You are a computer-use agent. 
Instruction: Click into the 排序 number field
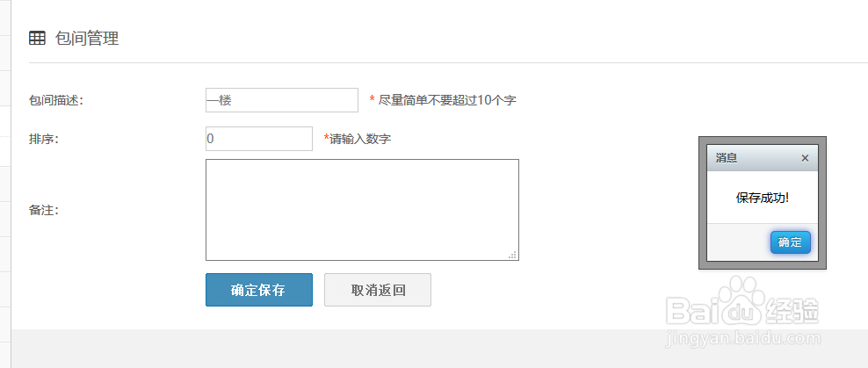(x=258, y=139)
